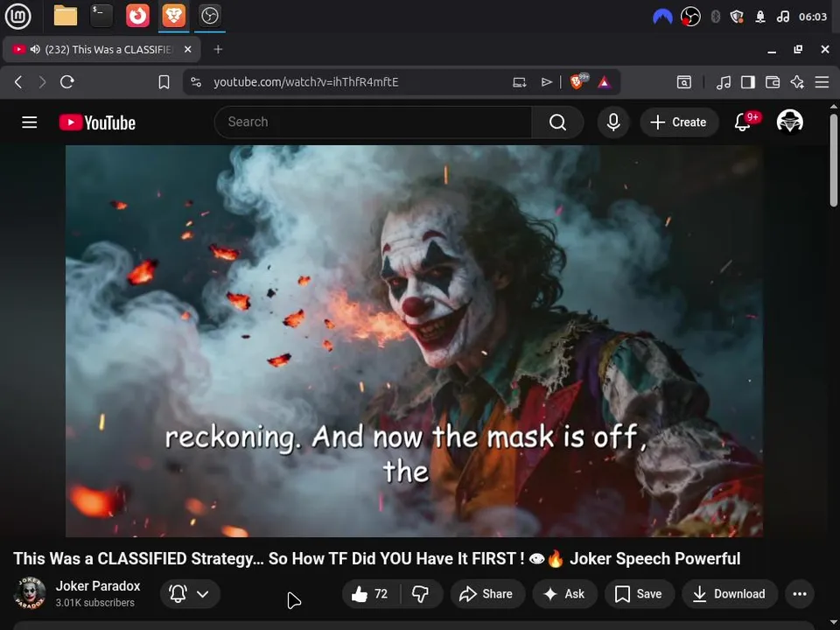This screenshot has height=630, width=840.
Task: Save video to a playlist
Action: coord(639,593)
